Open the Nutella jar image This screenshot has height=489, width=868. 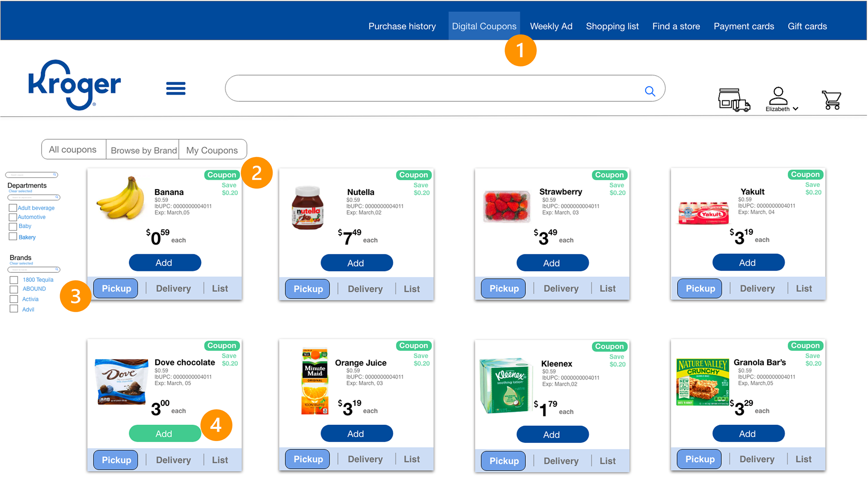pyautogui.click(x=307, y=208)
